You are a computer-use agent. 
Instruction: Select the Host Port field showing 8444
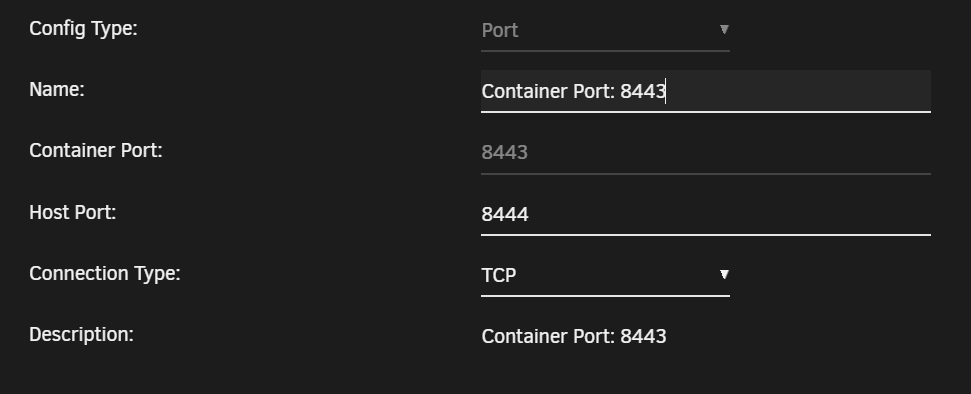coord(706,214)
